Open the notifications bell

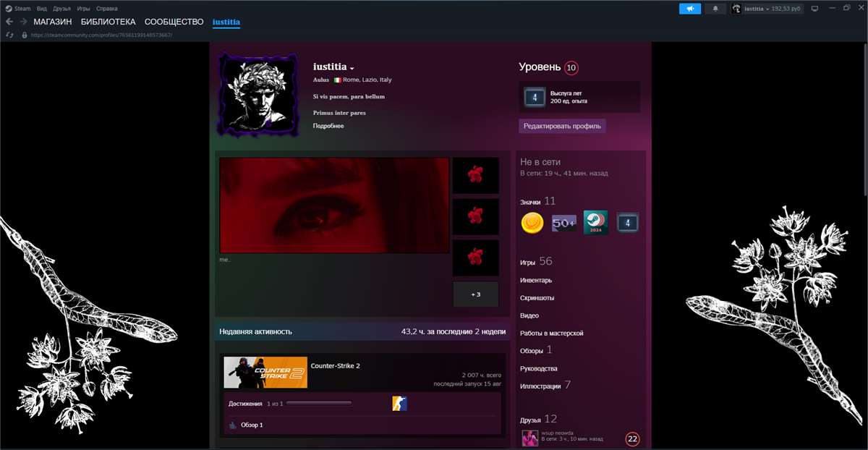[715, 9]
